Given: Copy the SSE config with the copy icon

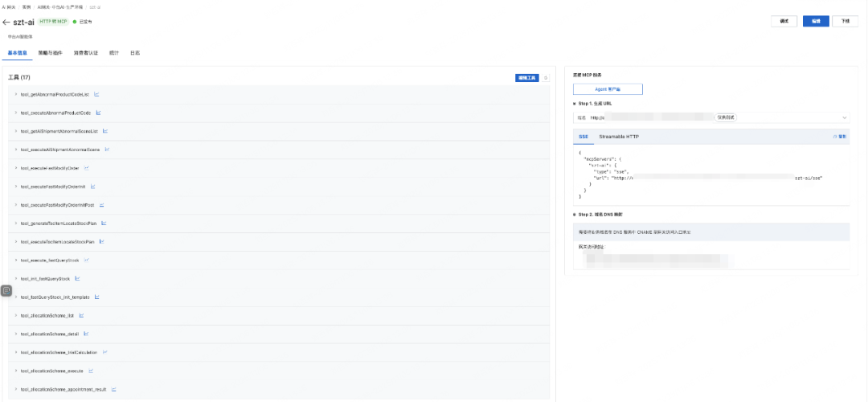Looking at the screenshot, I should click(839, 136).
